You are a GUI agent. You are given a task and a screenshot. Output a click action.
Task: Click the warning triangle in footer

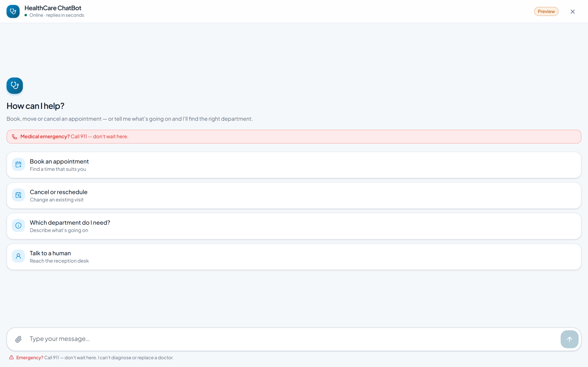pyautogui.click(x=11, y=357)
